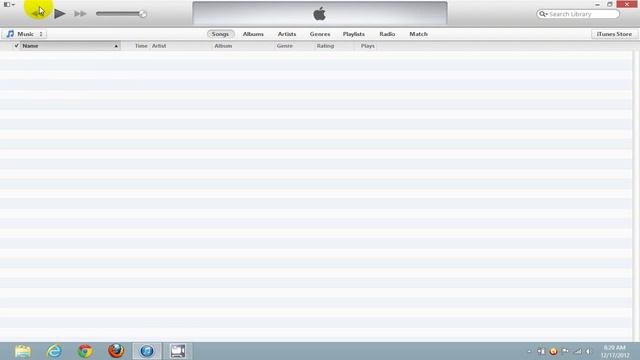This screenshot has width=640, height=360.
Task: Open the taskbar clock and date
Action: click(x=615, y=351)
